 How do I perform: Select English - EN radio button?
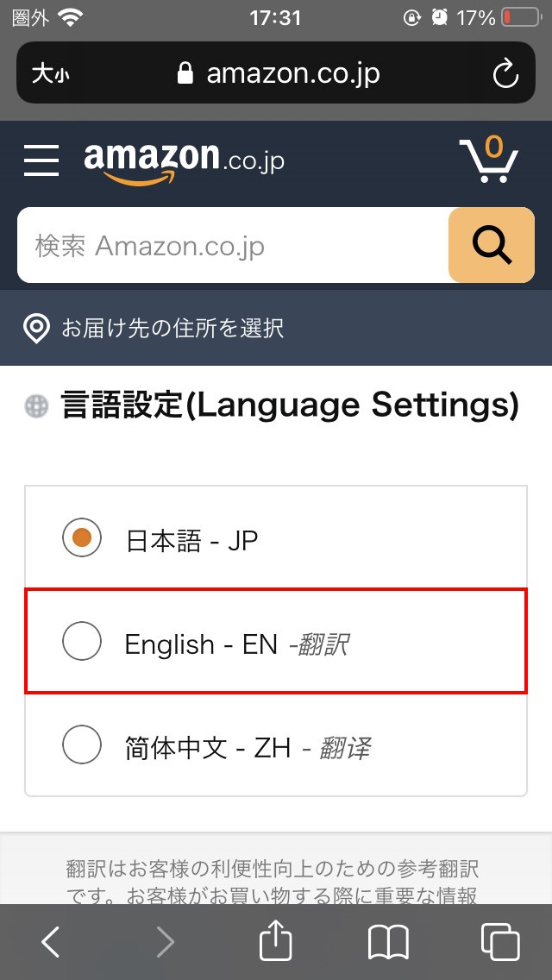point(82,642)
